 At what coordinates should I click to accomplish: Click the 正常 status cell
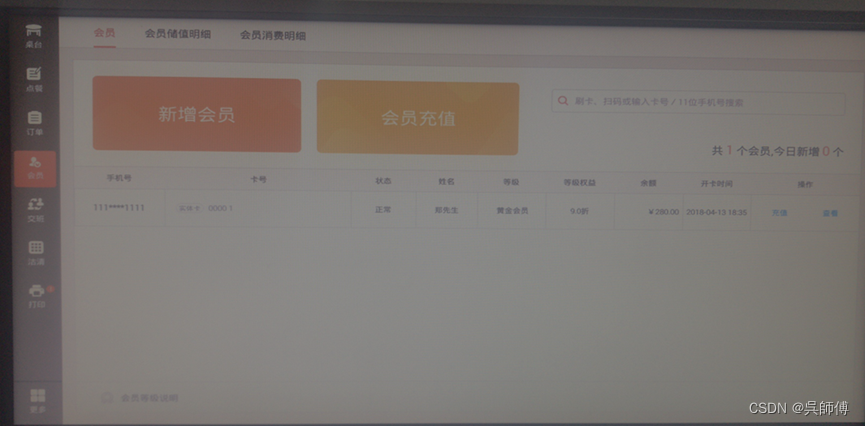383,210
